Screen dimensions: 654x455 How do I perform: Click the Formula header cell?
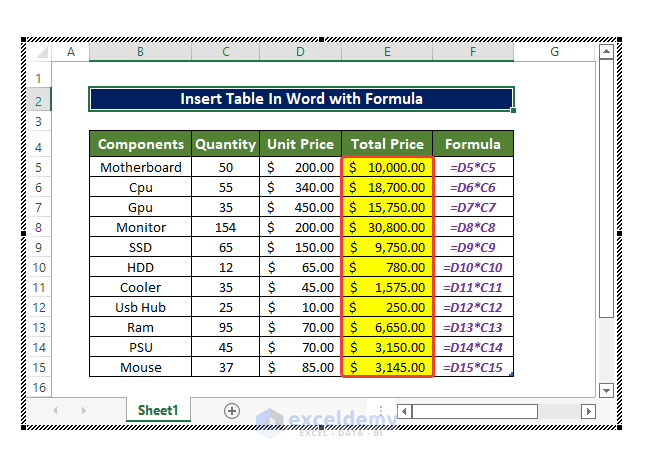coord(473,144)
